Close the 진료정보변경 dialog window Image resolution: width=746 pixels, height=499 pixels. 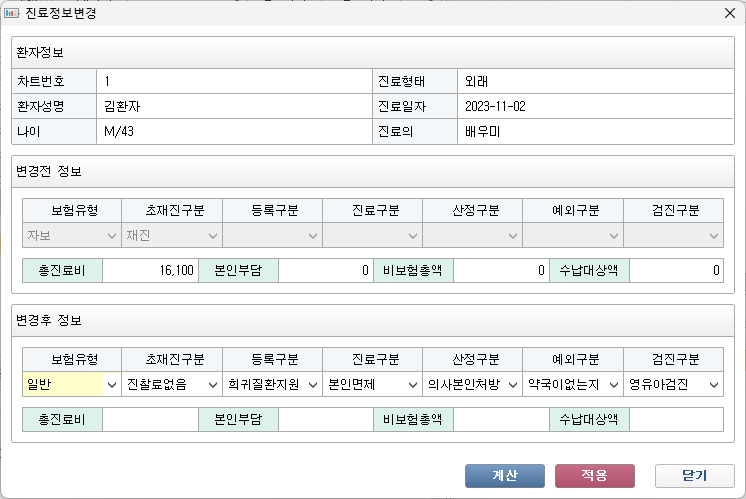tap(729, 14)
